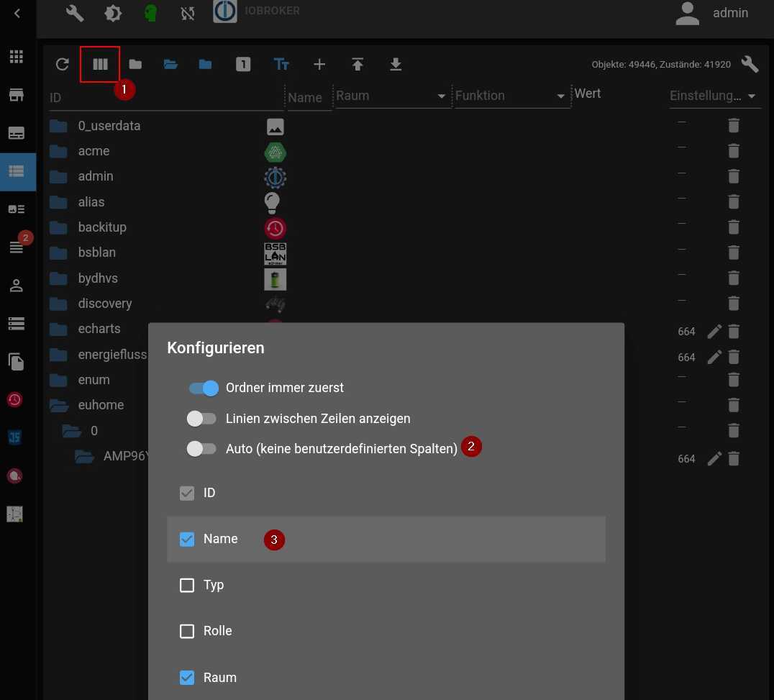Expand the 0_userdata folder
Screen dimensions: 774x700
pyautogui.click(x=58, y=126)
